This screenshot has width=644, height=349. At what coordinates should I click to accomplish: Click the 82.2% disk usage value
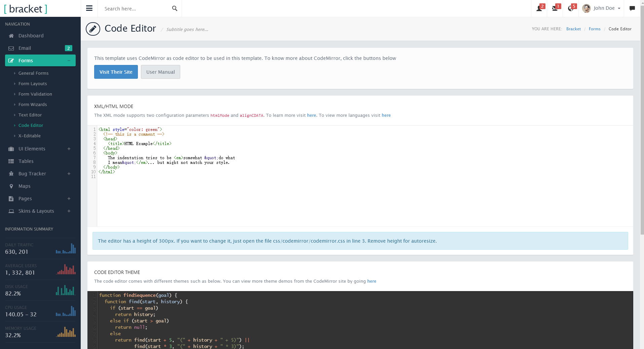click(x=13, y=293)
